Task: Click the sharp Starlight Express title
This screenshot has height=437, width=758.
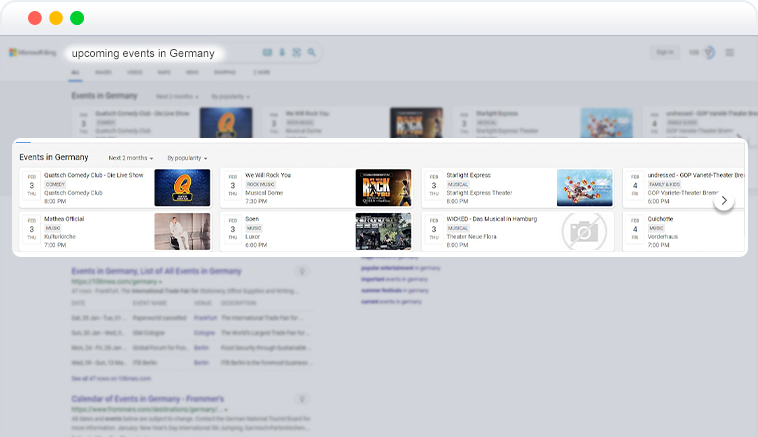Action: coord(468,175)
